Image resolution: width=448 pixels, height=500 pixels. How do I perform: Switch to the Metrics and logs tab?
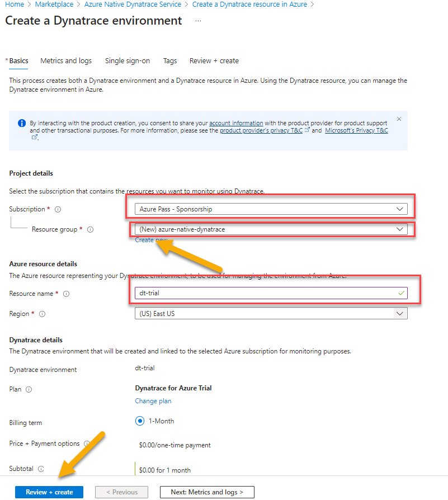click(x=67, y=61)
